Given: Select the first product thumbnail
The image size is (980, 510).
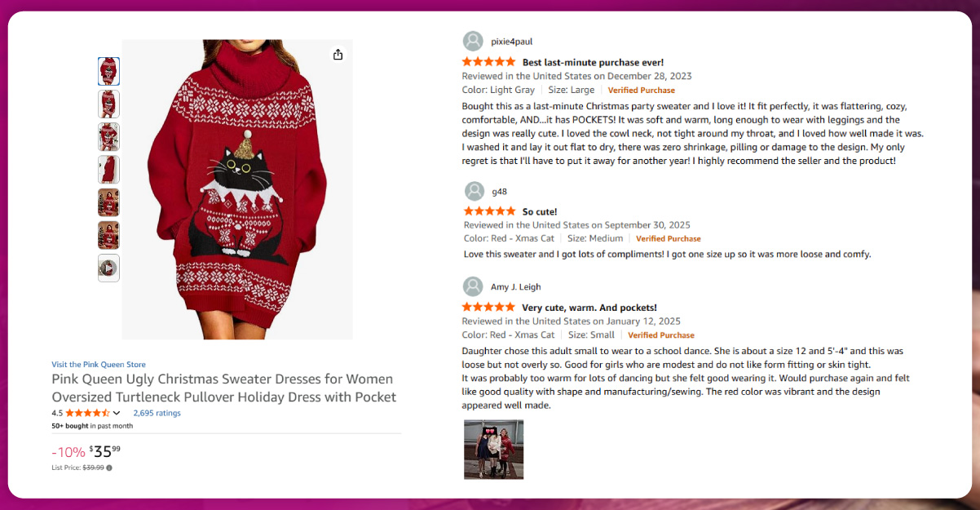Looking at the screenshot, I should coord(108,71).
